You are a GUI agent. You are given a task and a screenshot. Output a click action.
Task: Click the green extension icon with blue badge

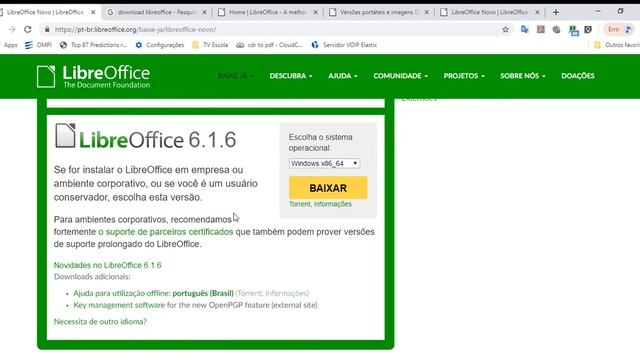tap(573, 30)
